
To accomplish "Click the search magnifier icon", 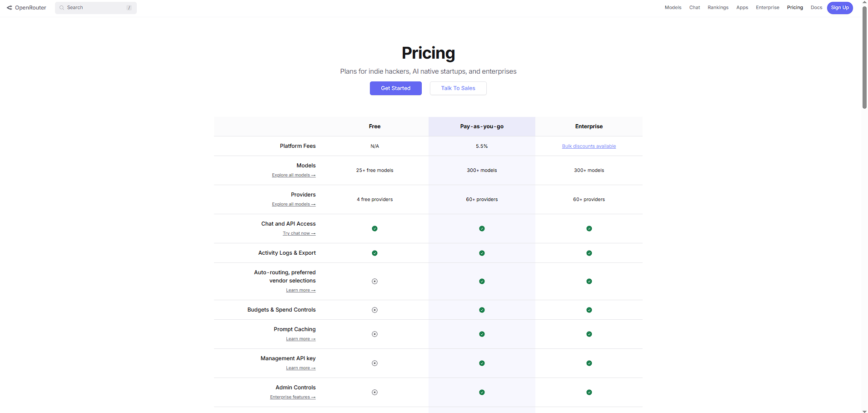I will (62, 8).
